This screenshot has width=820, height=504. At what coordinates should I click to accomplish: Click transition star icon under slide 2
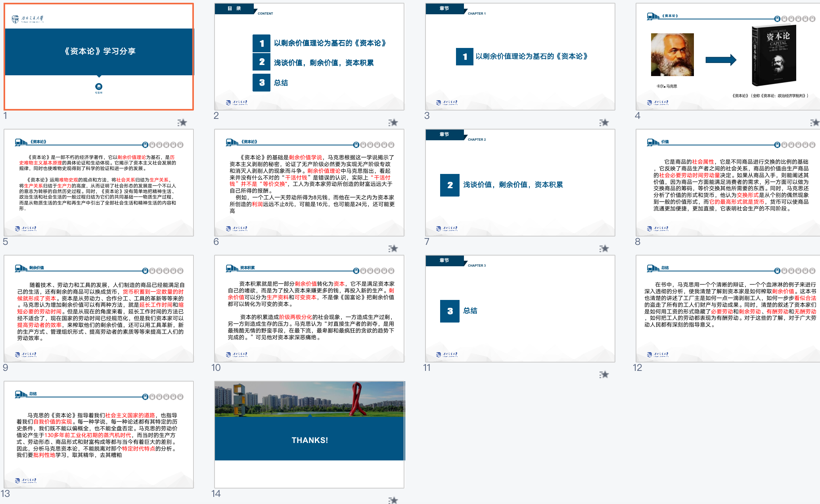click(x=393, y=122)
